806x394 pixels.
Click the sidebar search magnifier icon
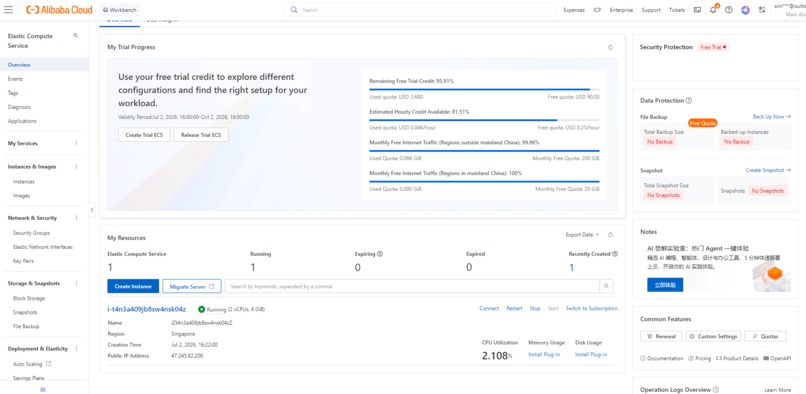(76, 35)
